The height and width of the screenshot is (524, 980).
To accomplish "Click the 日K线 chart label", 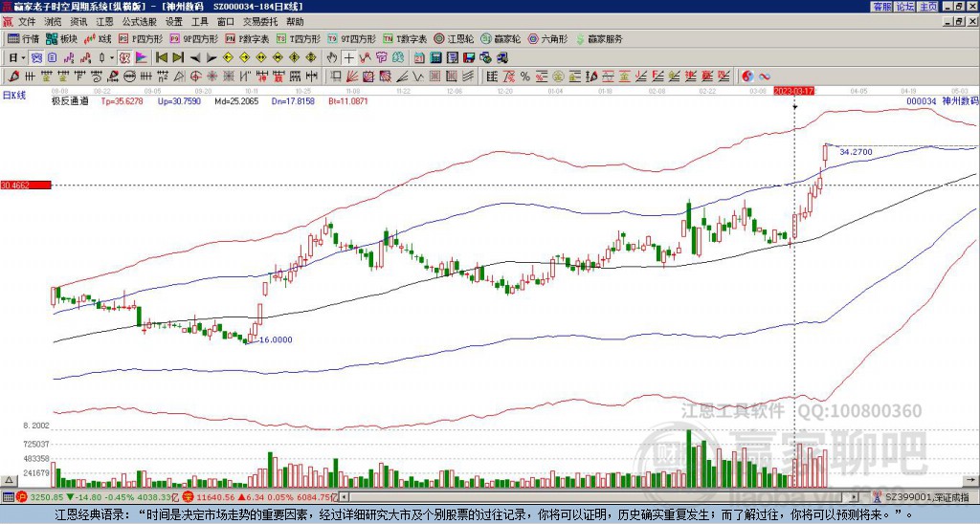I will pyautogui.click(x=13, y=95).
